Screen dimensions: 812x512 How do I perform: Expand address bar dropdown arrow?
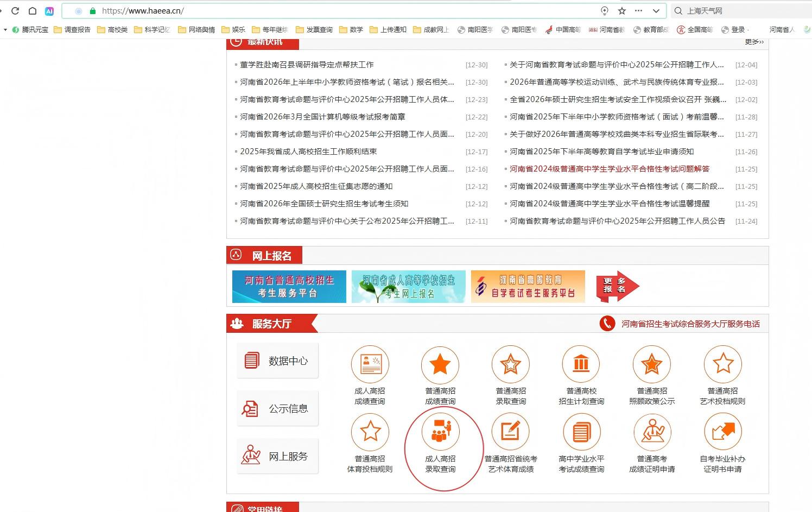(656, 11)
